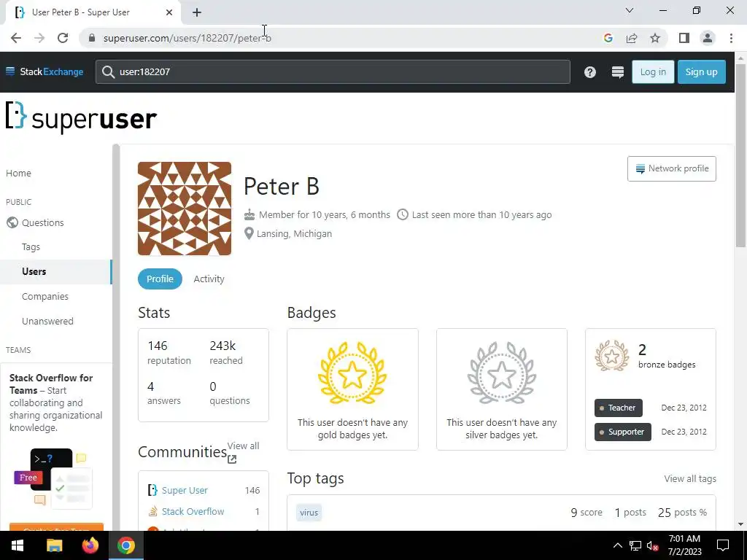Open tab search chevron in title bar

630,10
